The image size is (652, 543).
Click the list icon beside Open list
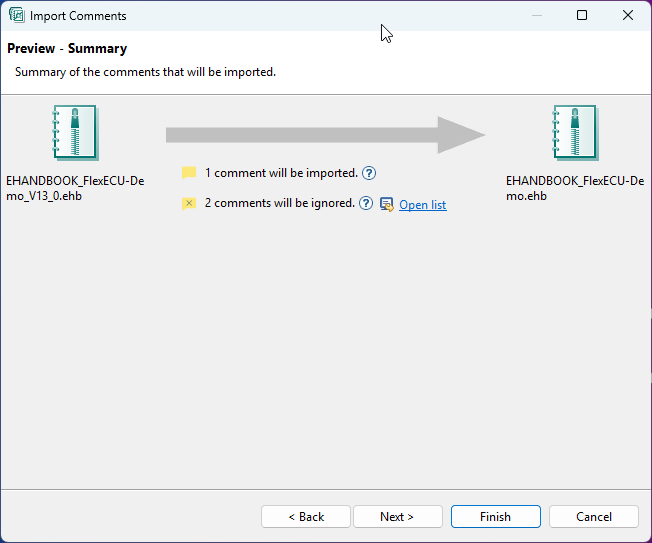pos(387,205)
